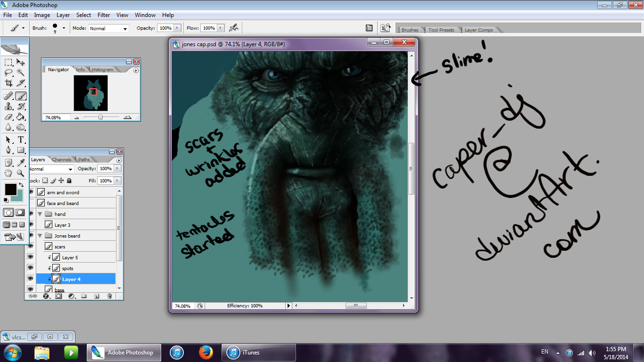Add a layer style
The width and height of the screenshot is (644, 362).
[x=46, y=296]
